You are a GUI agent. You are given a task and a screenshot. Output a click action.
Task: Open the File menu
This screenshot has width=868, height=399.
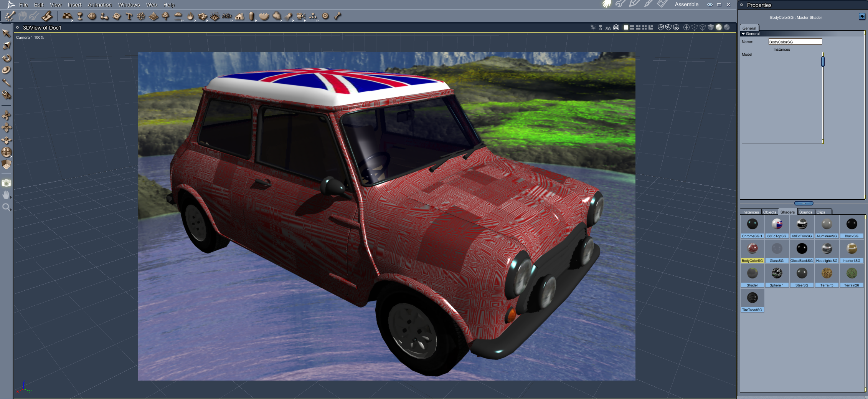23,5
